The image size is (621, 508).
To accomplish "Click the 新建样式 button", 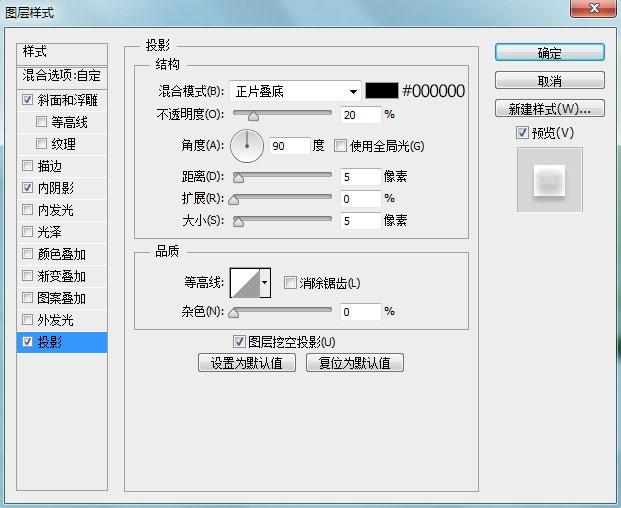I will tap(550, 108).
